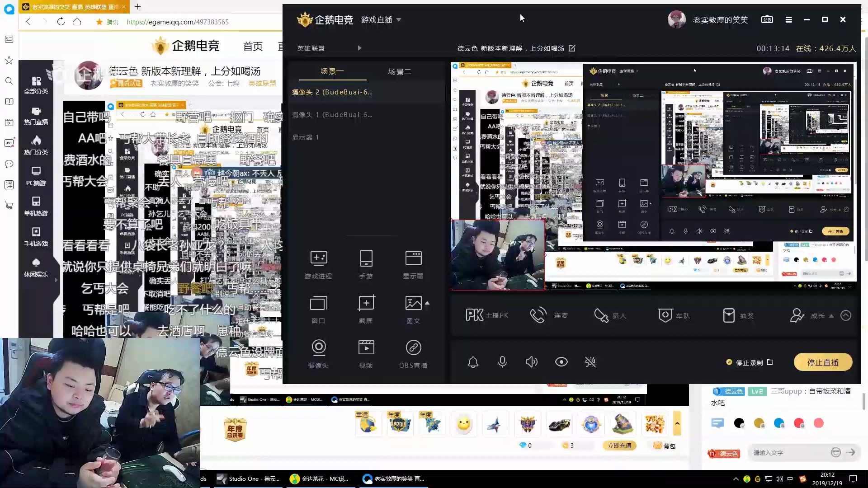Switch to the 场景一 tab
This screenshot has width=868, height=488.
pyautogui.click(x=332, y=71)
